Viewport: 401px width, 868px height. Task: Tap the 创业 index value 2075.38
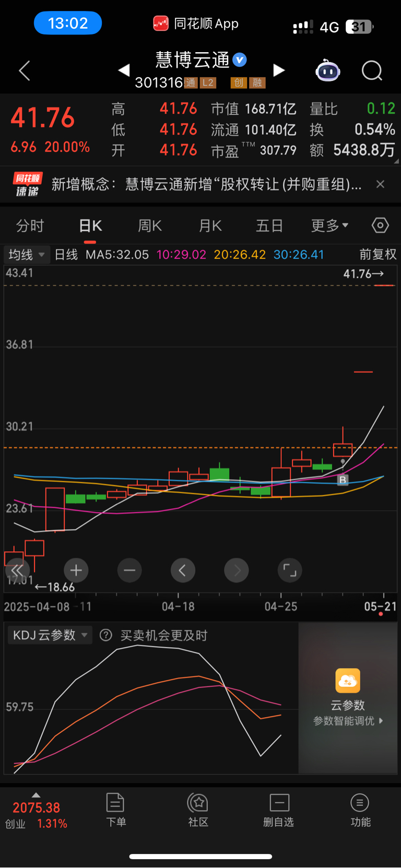coord(37,808)
